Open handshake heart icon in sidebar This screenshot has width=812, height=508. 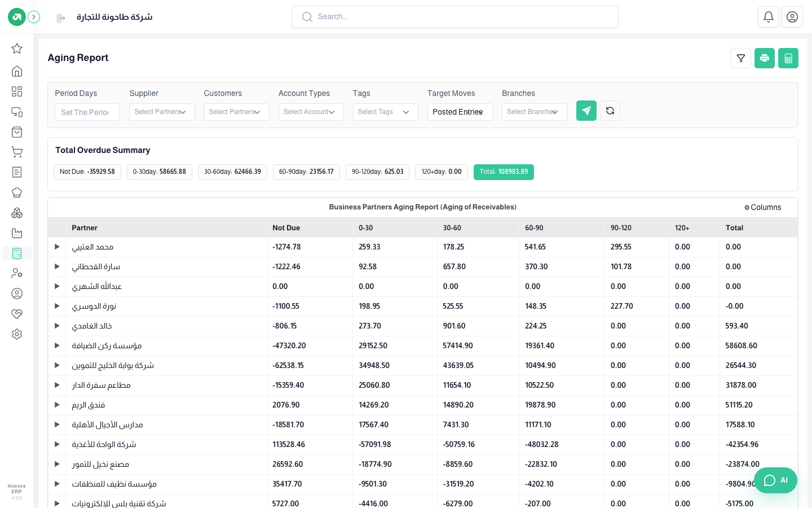(17, 314)
